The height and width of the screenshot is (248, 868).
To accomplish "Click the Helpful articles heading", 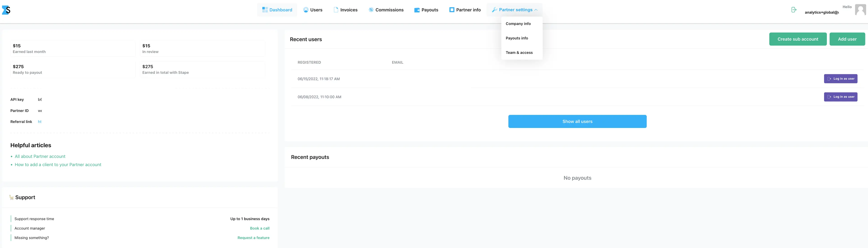I will click(31, 145).
